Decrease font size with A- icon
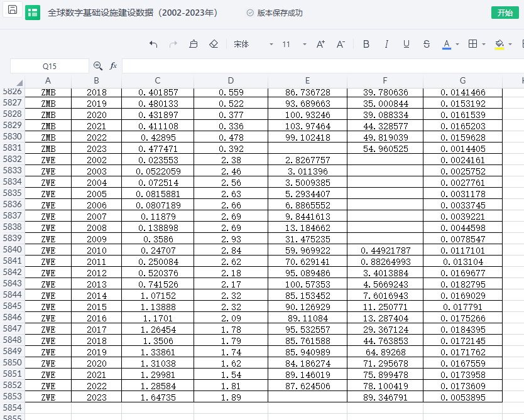Screen dimensions: 524x420 pos(341,44)
